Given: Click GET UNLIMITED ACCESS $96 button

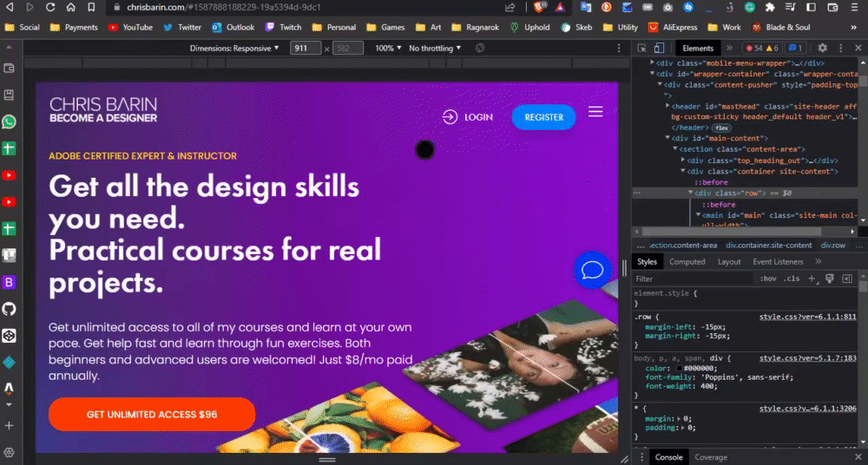Looking at the screenshot, I should tap(152, 414).
